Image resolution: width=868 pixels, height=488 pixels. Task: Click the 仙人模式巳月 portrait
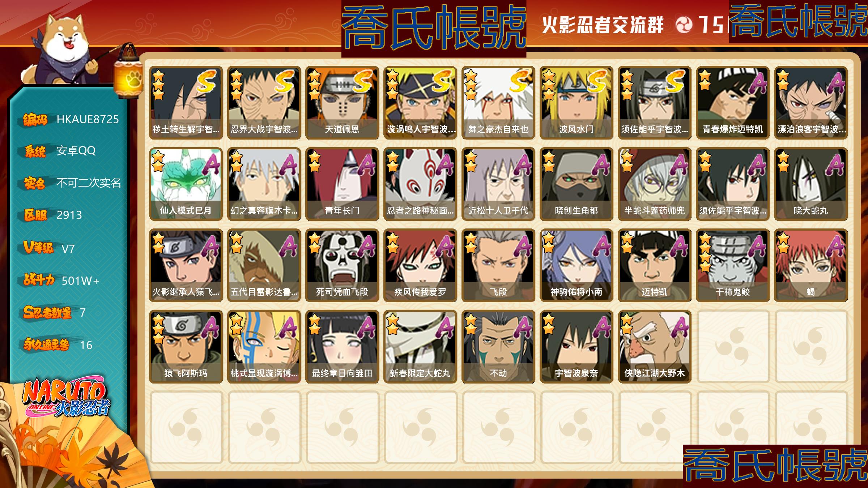coord(186,184)
